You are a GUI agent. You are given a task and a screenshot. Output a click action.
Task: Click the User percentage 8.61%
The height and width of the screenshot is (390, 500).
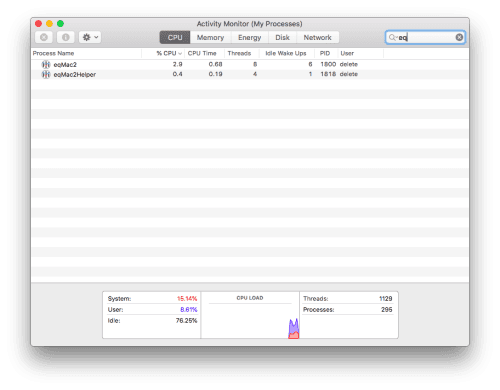pyautogui.click(x=189, y=310)
